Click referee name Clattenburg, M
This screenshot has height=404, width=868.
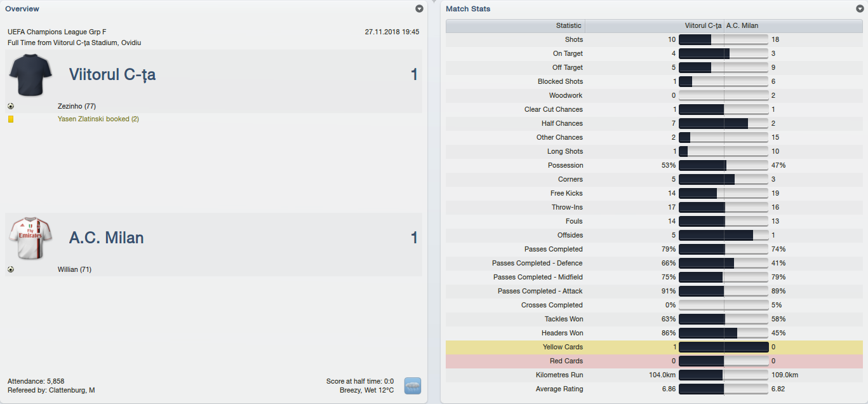pyautogui.click(x=72, y=390)
